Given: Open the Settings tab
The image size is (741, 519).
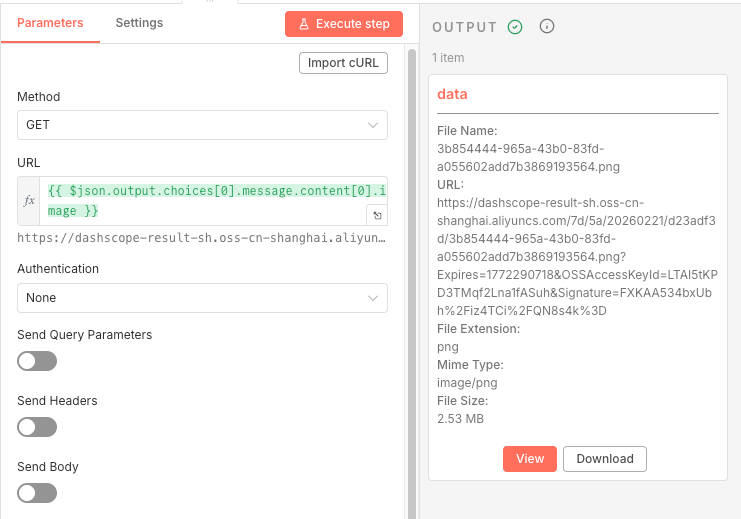Looking at the screenshot, I should click(x=139, y=23).
